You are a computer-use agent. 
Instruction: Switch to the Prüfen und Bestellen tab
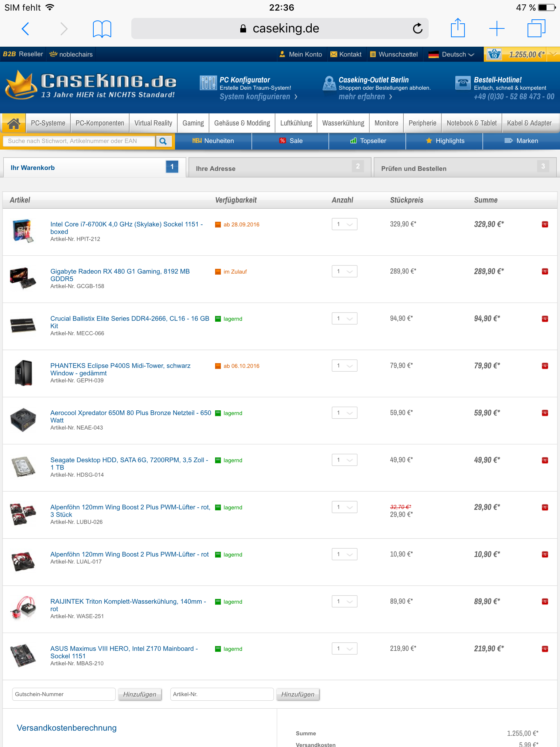click(x=465, y=168)
